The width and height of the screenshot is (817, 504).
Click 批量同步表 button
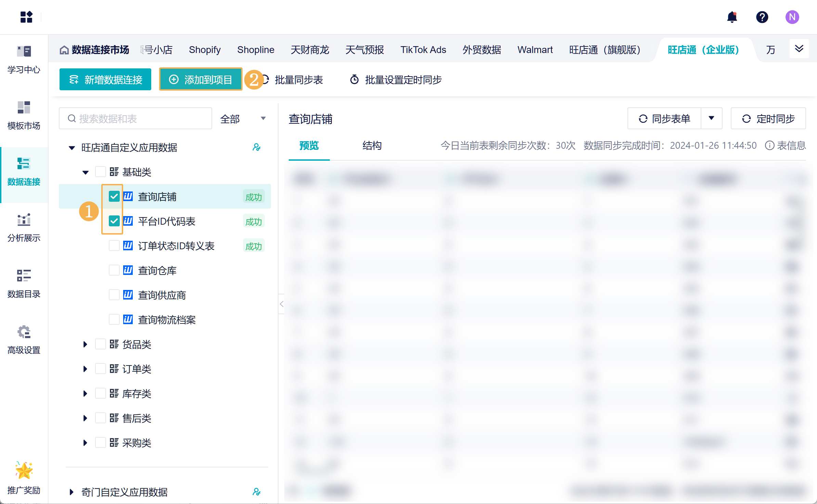coord(294,80)
